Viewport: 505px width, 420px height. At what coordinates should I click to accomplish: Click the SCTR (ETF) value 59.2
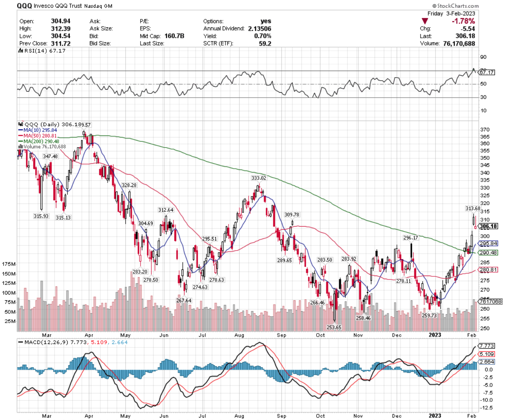tap(265, 43)
